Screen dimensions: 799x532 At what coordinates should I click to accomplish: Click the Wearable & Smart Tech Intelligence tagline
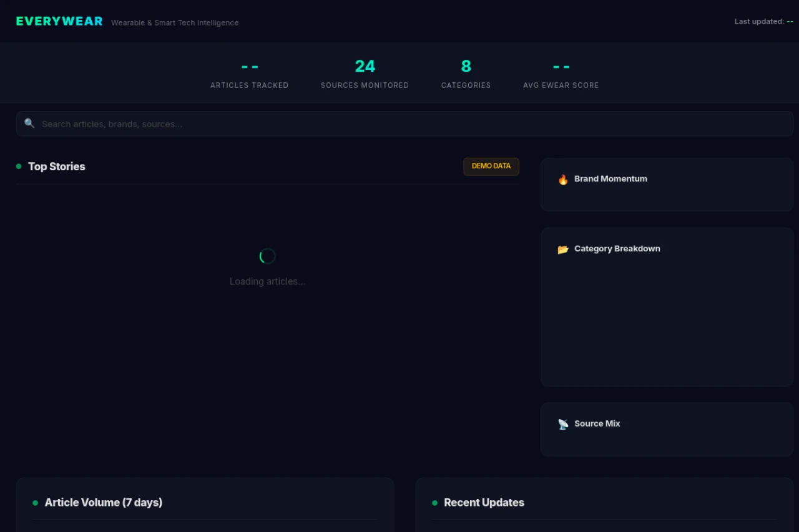pos(175,22)
